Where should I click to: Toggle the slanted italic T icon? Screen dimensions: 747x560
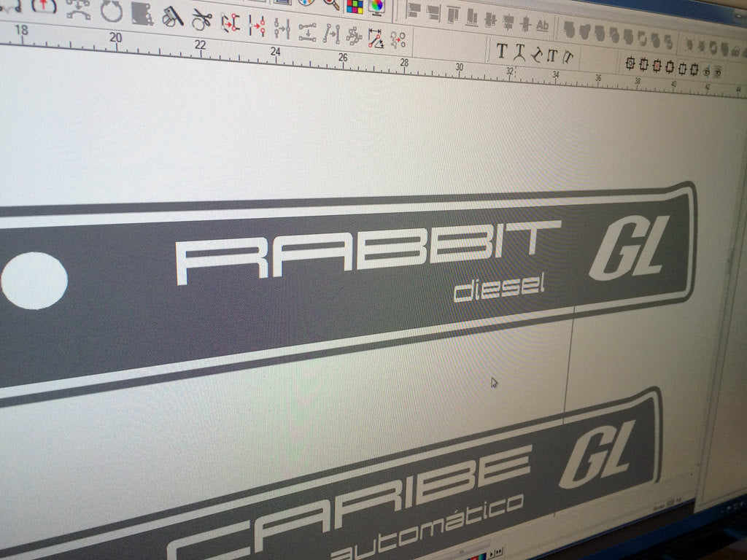point(568,57)
